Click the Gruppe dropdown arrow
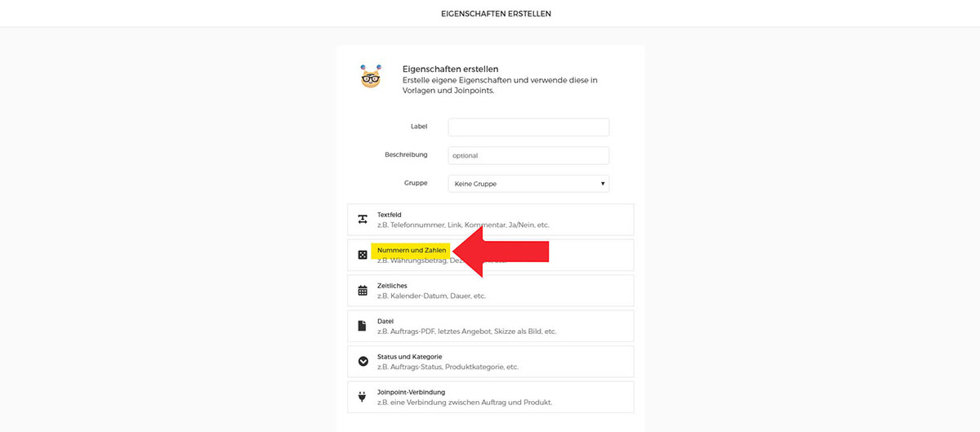The image size is (980, 432). tap(603, 184)
